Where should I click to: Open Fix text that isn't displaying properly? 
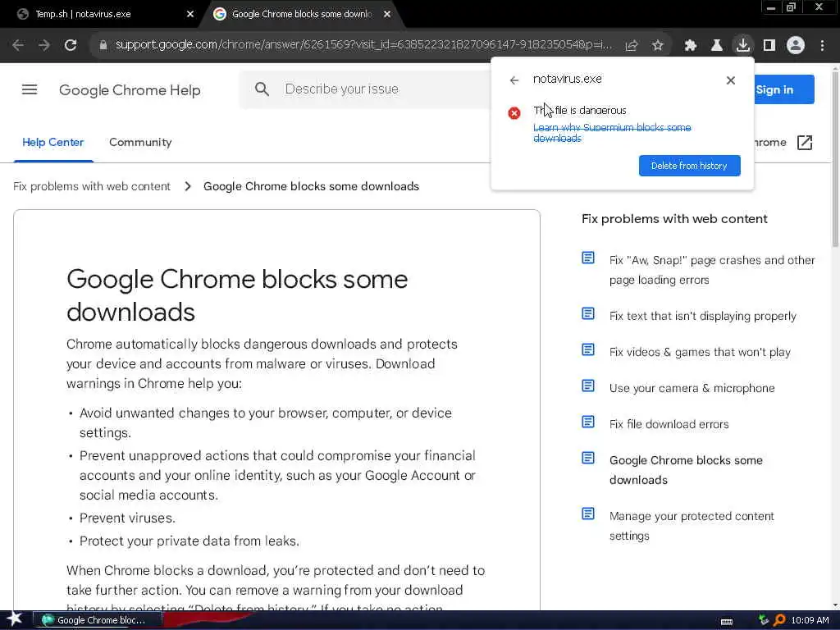pyautogui.click(x=702, y=316)
